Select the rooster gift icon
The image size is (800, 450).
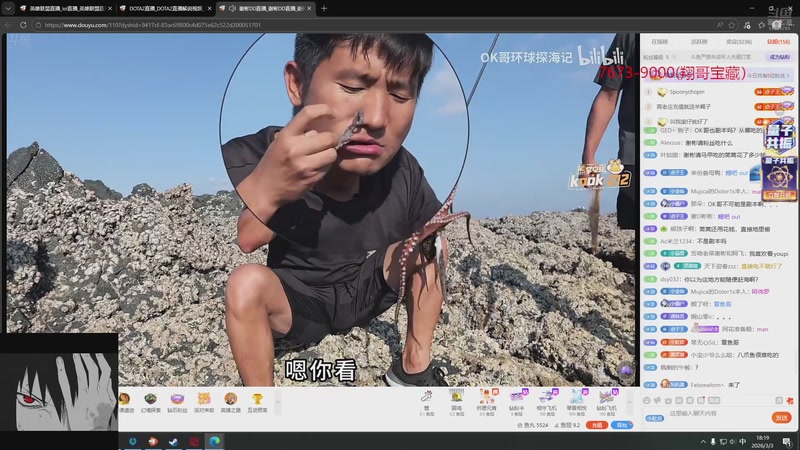pyautogui.click(x=456, y=402)
